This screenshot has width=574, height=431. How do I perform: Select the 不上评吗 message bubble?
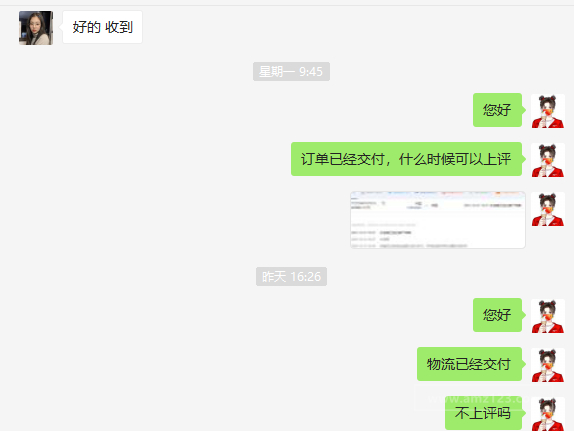(484, 413)
